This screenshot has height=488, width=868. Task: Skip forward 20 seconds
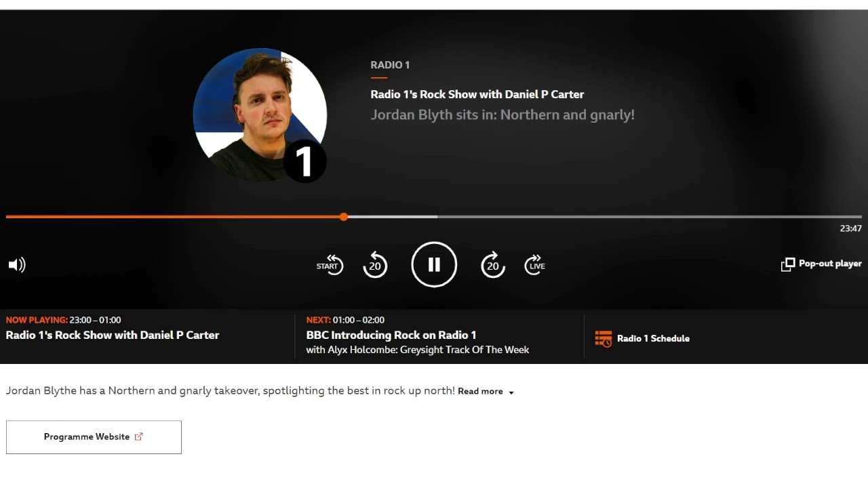pos(493,265)
